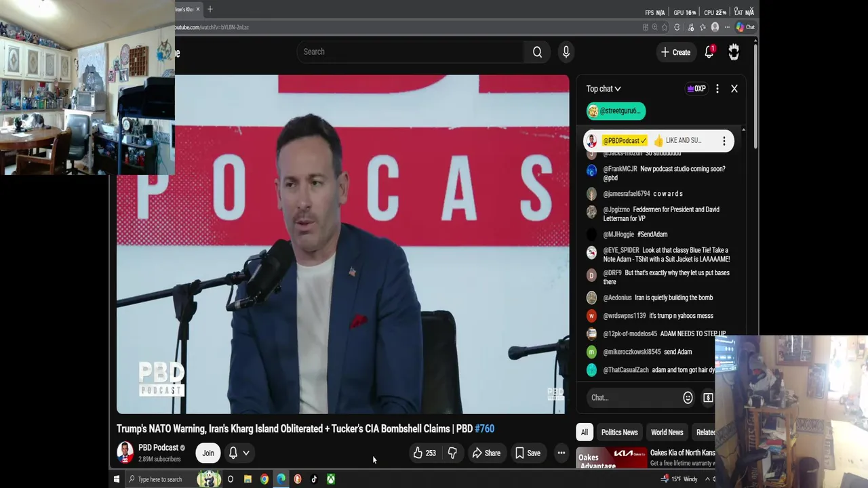
Task: Click the @streetguru chip in chat
Action: [x=616, y=110]
